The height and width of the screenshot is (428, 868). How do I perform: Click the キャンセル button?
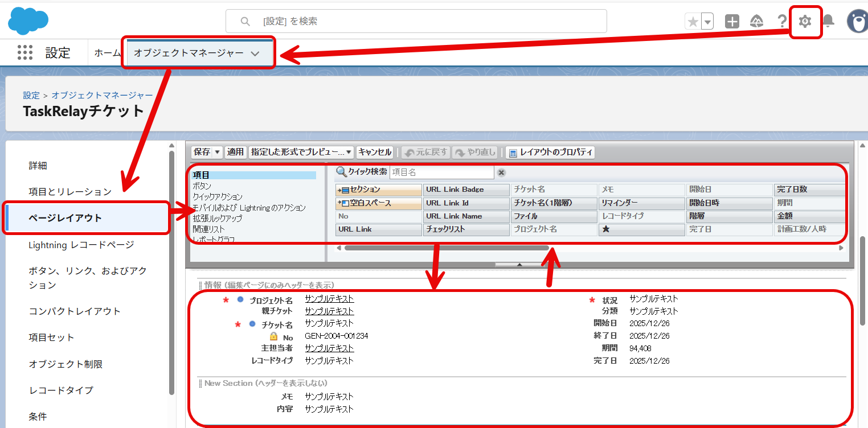[375, 152]
